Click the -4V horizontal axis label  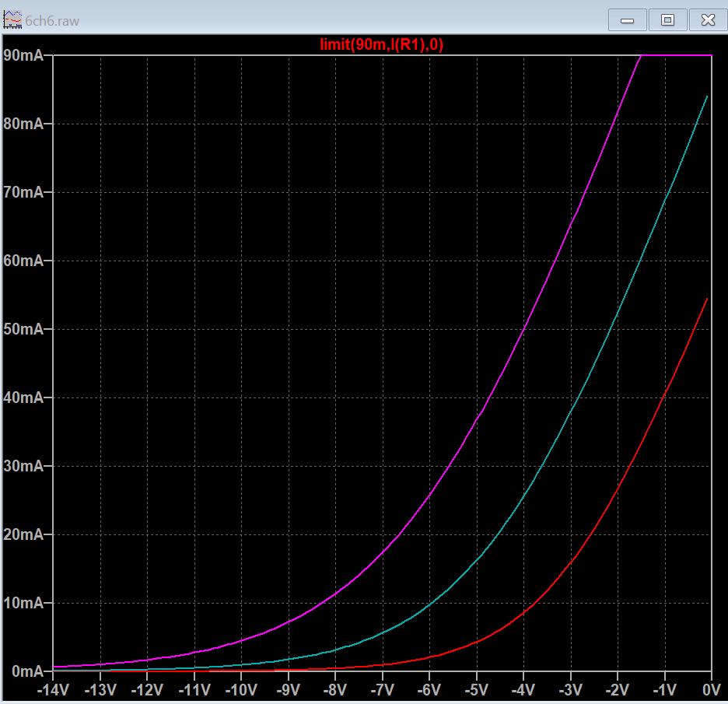pyautogui.click(x=523, y=690)
